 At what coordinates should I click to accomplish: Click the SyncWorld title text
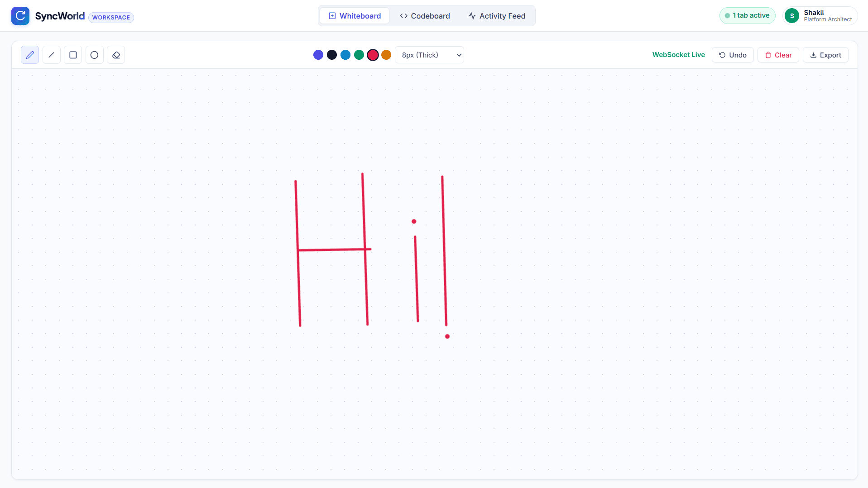pos(60,16)
